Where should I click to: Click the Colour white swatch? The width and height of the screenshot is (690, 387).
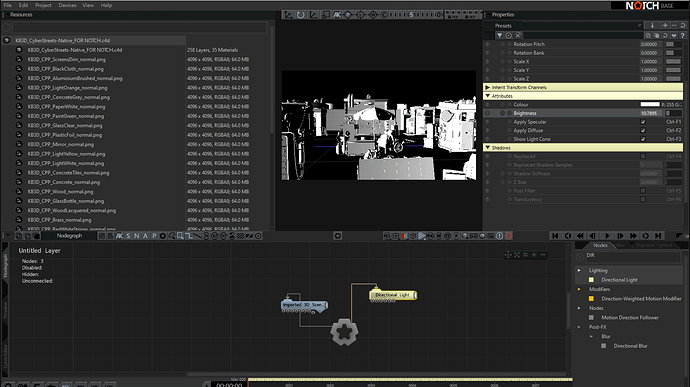click(x=650, y=104)
